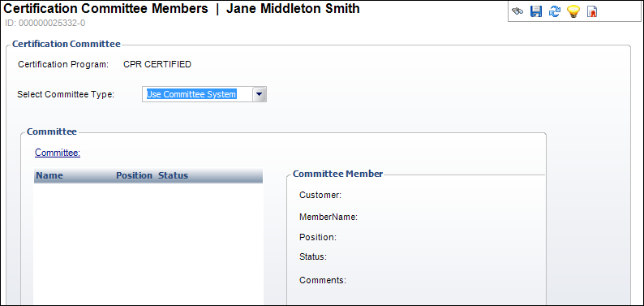This screenshot has height=306, width=644.
Task: Expand the Select Committee Type dropdown arrow
Action: [259, 94]
